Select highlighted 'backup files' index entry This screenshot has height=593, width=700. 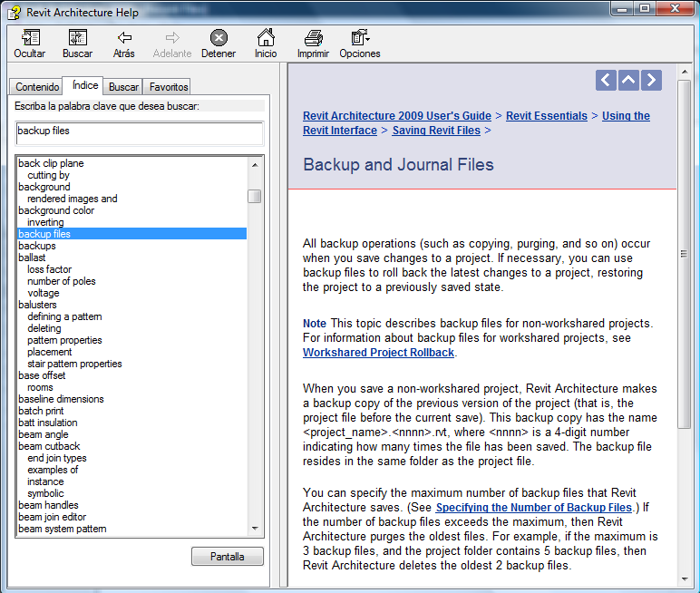pyautogui.click(x=132, y=234)
